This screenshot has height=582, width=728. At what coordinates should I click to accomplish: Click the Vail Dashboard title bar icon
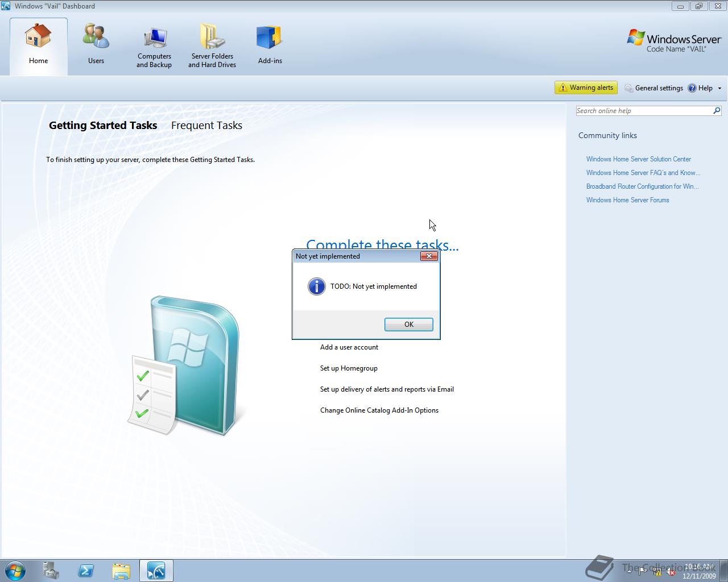pyautogui.click(x=6, y=6)
